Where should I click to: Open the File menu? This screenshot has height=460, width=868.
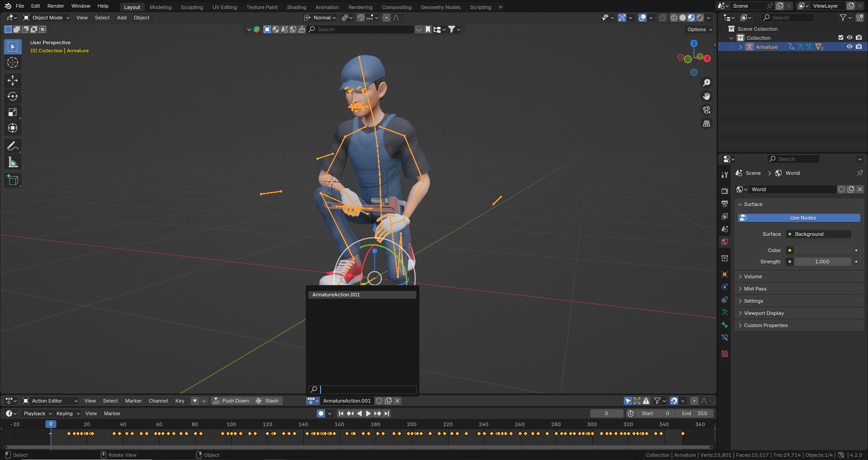(x=20, y=6)
